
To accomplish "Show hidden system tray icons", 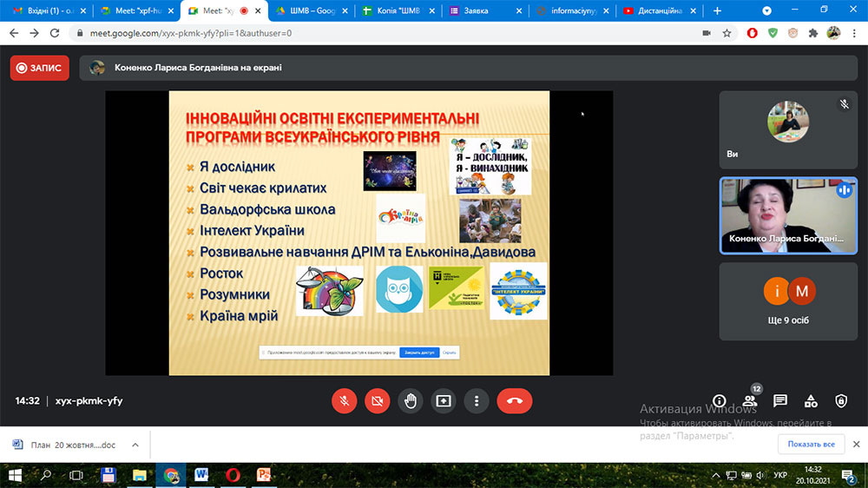I will pyautogui.click(x=715, y=475).
